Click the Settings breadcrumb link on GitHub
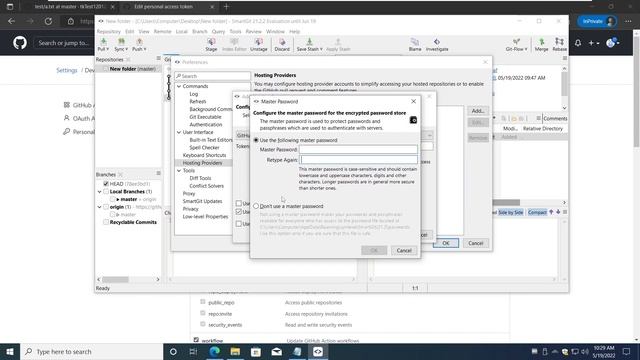Viewport: 640px width, 360px height. pos(67,70)
